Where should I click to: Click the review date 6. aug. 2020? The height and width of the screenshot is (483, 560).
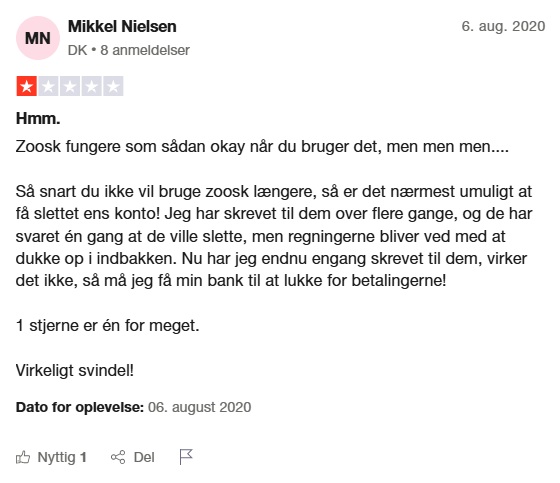pyautogui.click(x=503, y=26)
